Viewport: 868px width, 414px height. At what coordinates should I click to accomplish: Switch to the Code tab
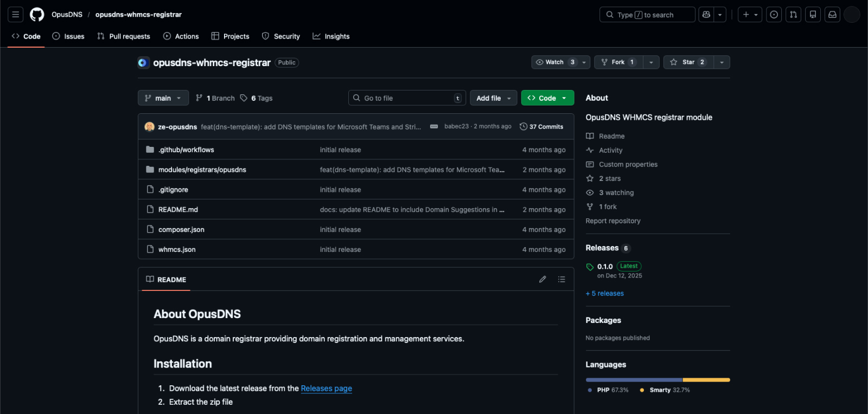pyautogui.click(x=26, y=36)
